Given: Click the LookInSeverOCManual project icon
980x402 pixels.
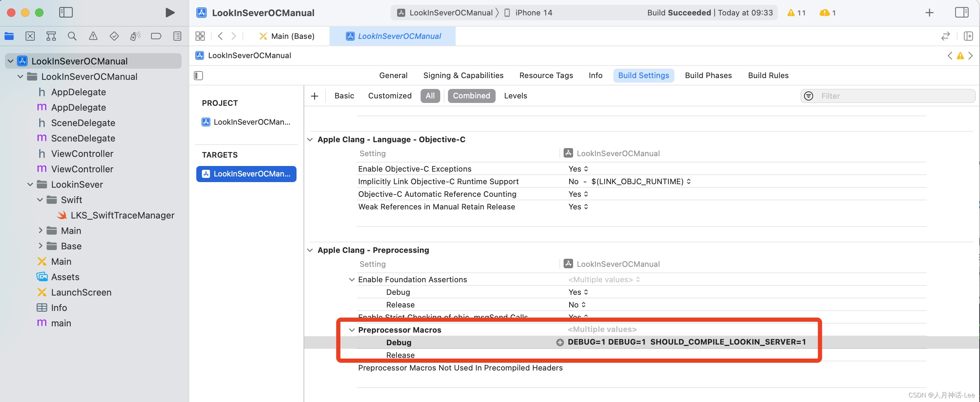Looking at the screenshot, I should (x=22, y=61).
